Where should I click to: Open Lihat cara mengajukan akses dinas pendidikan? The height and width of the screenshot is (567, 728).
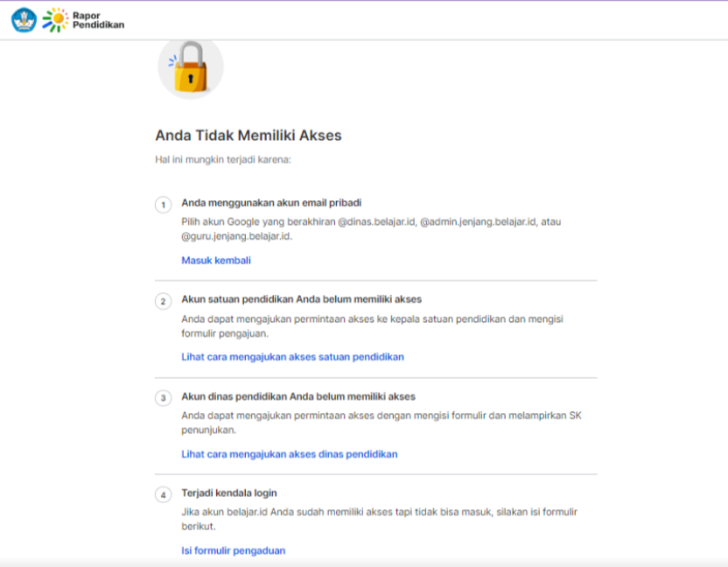(290, 454)
